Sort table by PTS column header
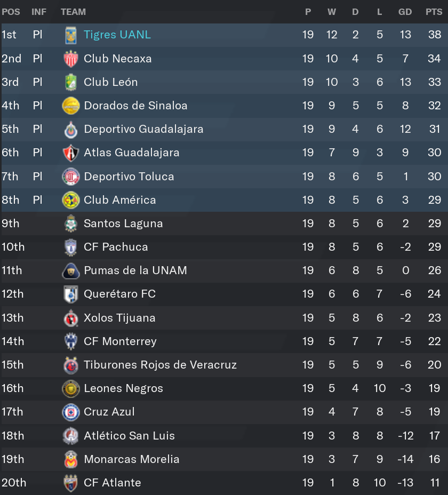Viewport: 448px width, 495px height. pyautogui.click(x=434, y=12)
